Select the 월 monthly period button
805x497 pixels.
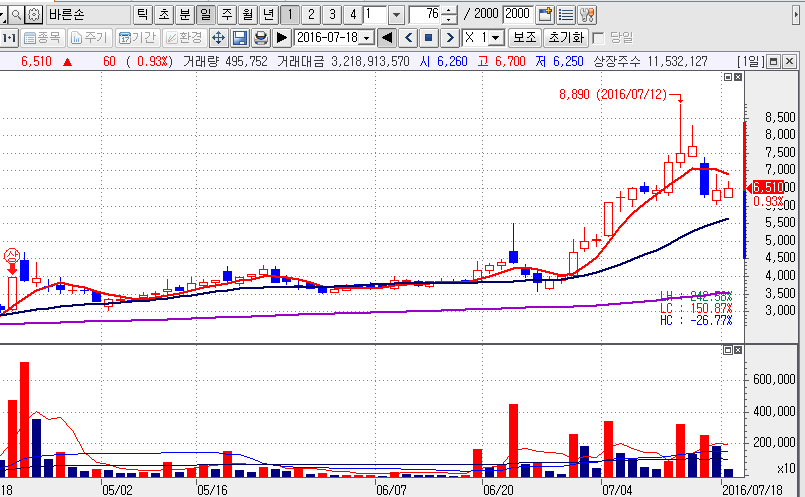coord(247,14)
